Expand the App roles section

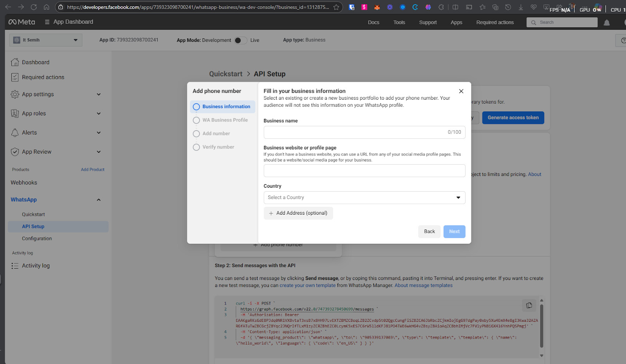[x=99, y=113]
